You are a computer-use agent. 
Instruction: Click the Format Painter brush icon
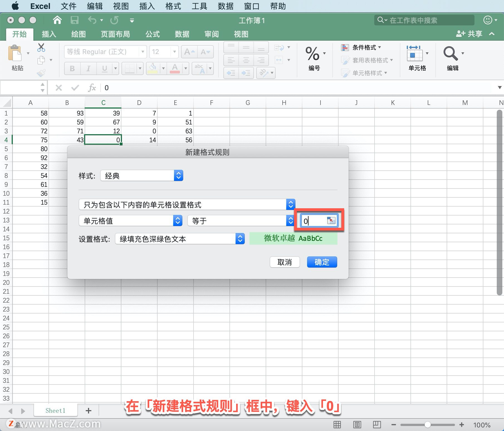pyautogui.click(x=41, y=73)
